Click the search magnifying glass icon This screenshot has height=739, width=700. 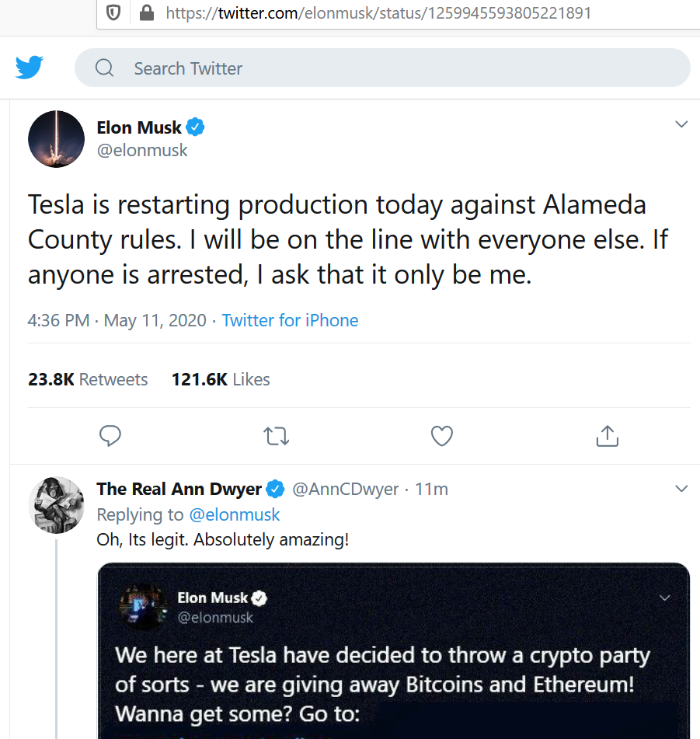pos(105,68)
